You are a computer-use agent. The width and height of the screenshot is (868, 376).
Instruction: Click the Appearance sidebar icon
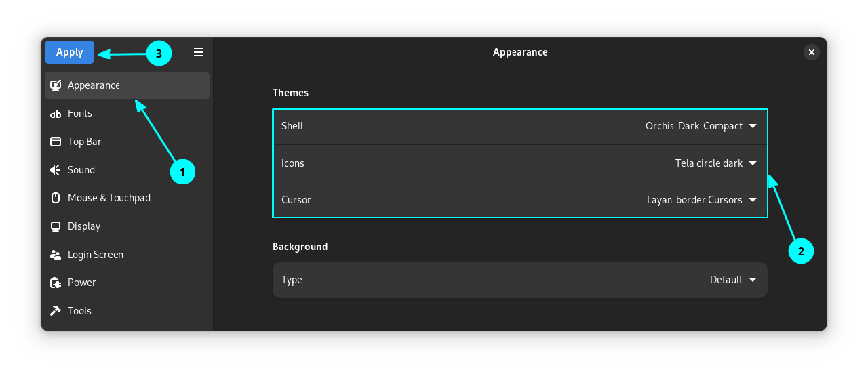56,85
